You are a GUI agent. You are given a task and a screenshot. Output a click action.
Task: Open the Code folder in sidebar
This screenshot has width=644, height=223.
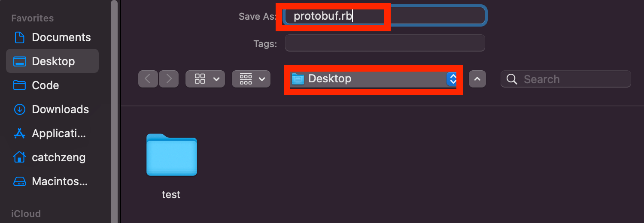[x=52, y=85]
